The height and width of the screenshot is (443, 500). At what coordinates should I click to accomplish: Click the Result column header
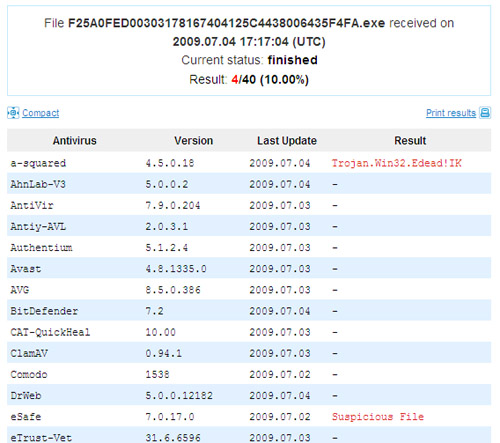pos(410,141)
